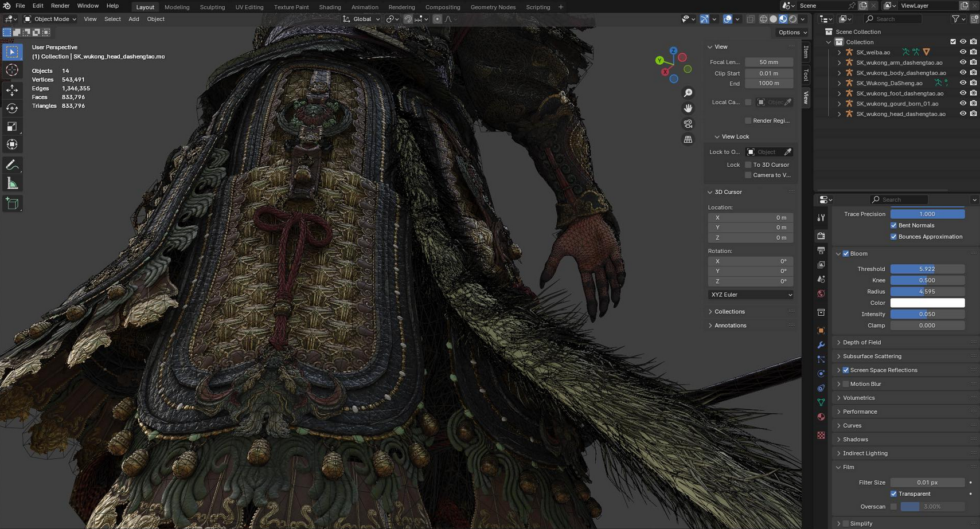Viewport: 980px width, 529px height.
Task: Switch to rendered viewport shading
Action: 793,19
